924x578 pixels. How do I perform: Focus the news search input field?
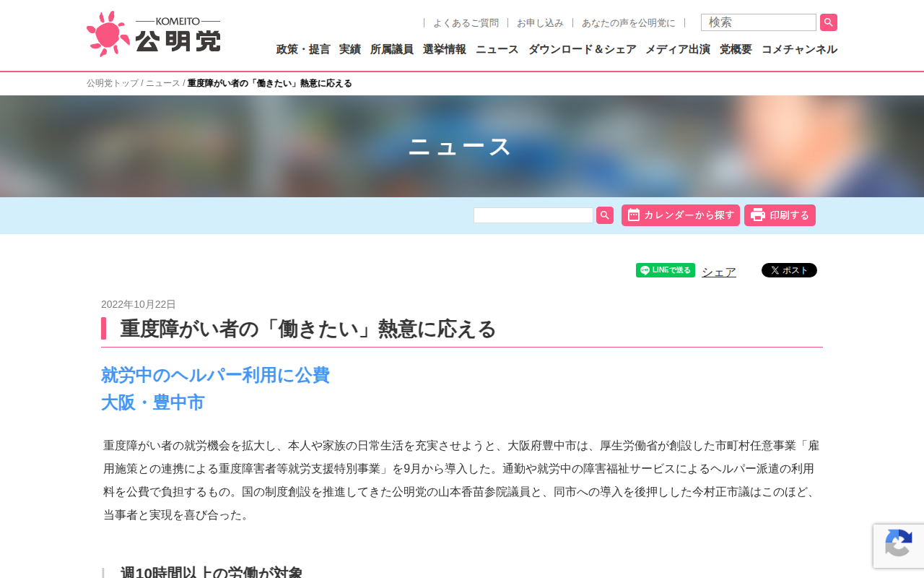point(533,215)
